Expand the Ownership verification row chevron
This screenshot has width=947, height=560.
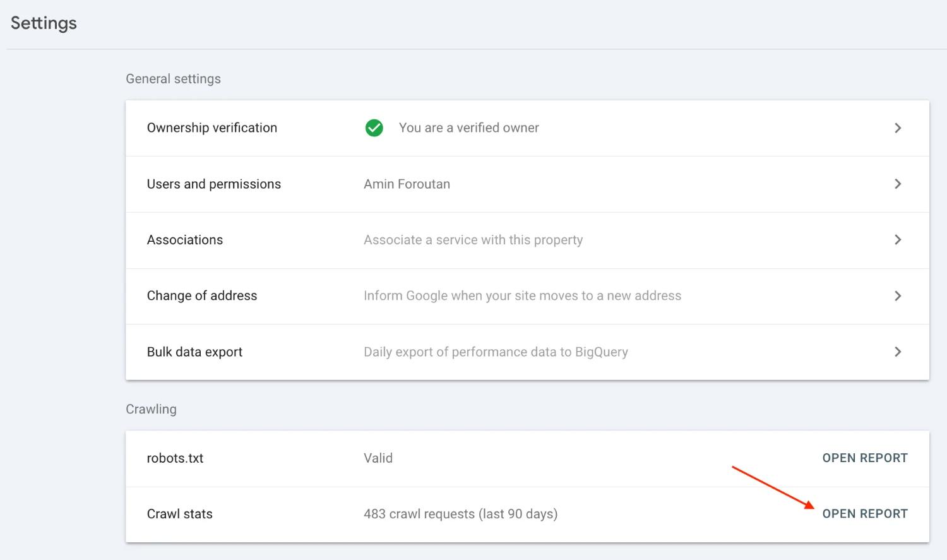(898, 128)
